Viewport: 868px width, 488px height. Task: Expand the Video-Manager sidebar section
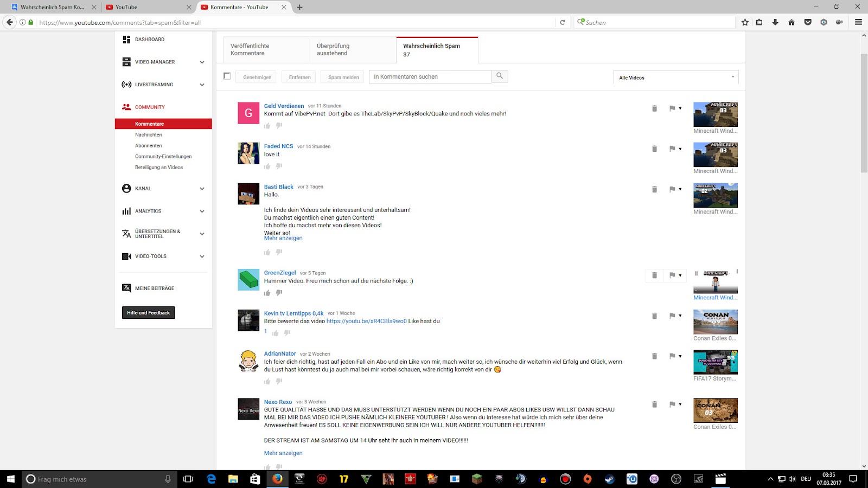click(202, 62)
